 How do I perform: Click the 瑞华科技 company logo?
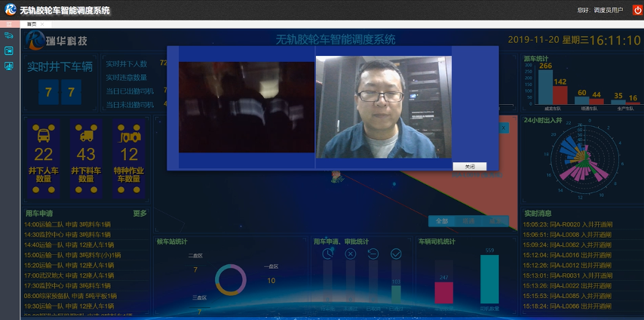coord(57,41)
